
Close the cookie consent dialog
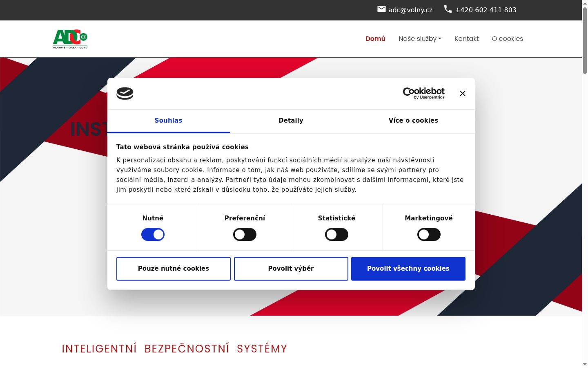click(x=463, y=94)
